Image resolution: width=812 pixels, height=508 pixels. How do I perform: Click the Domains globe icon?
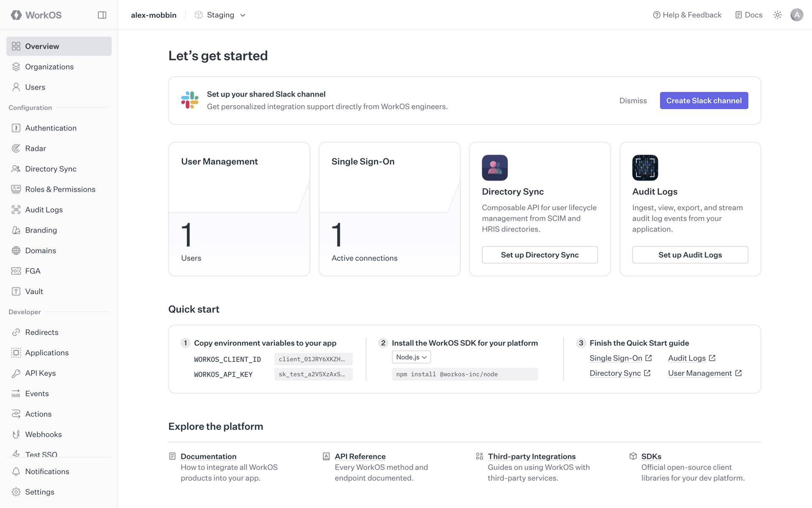[x=16, y=250]
